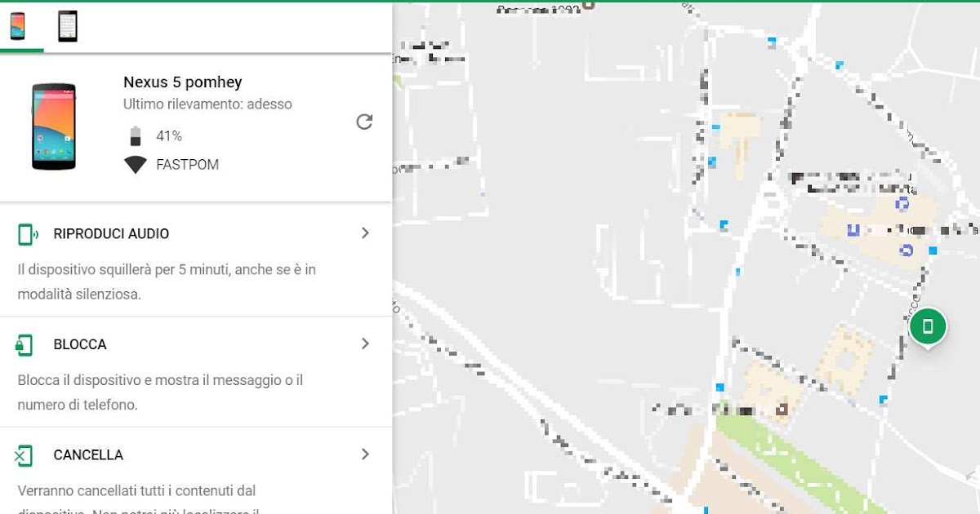Click the text 'Ultimo rilevamento: adesso'
980x514 pixels.
pos(207,104)
